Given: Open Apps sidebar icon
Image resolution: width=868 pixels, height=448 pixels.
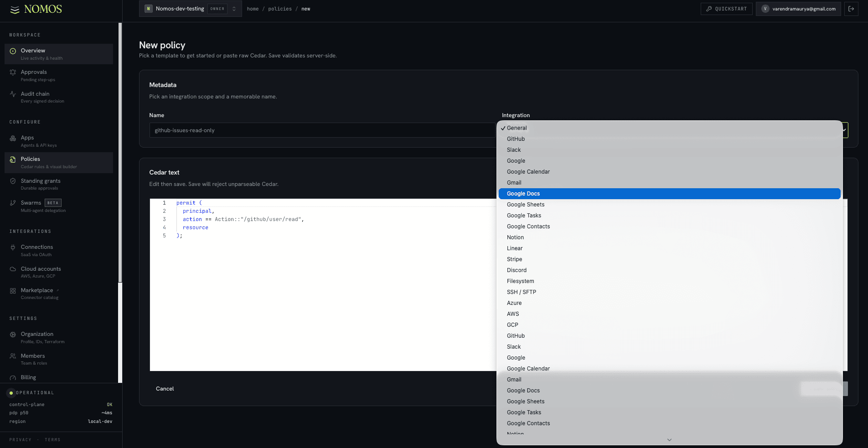Looking at the screenshot, I should tap(13, 138).
